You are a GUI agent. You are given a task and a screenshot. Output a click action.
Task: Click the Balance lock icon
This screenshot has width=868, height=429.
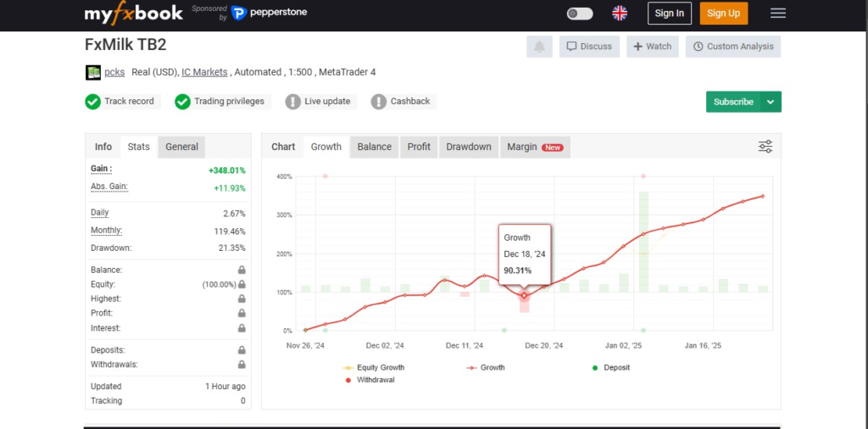(x=242, y=270)
